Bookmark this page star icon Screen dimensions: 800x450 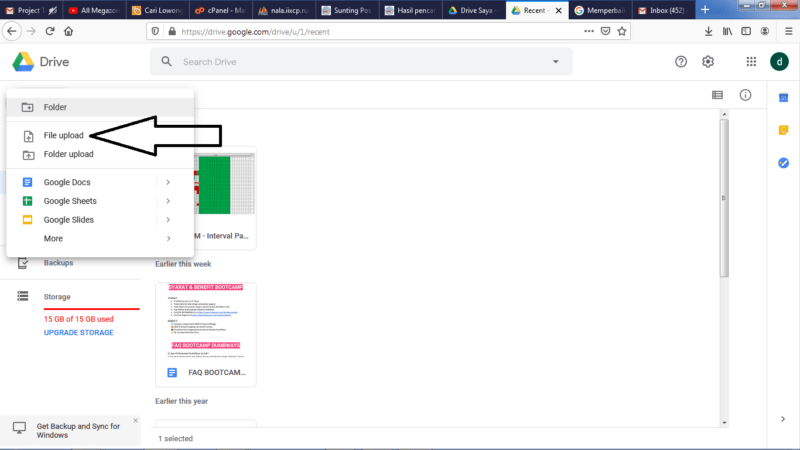tap(621, 31)
